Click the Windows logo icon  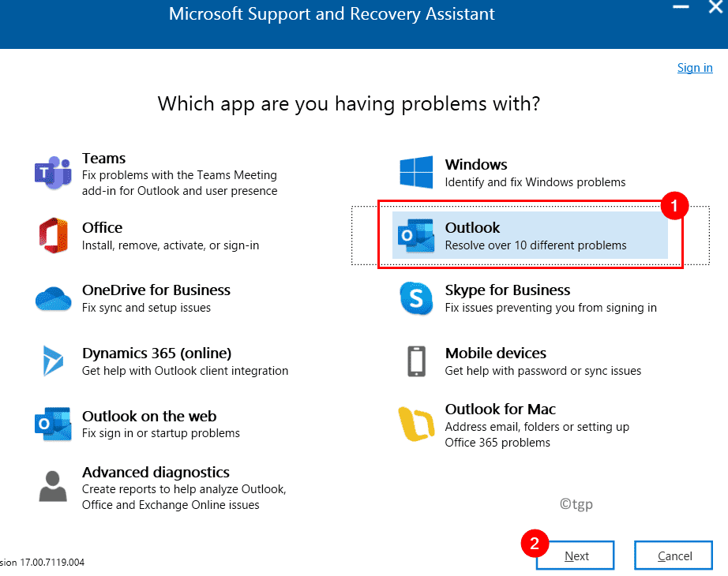coord(416,172)
